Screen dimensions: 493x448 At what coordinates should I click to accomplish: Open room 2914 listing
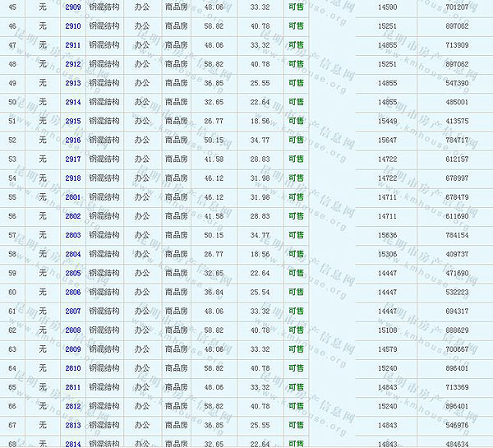coord(73,102)
